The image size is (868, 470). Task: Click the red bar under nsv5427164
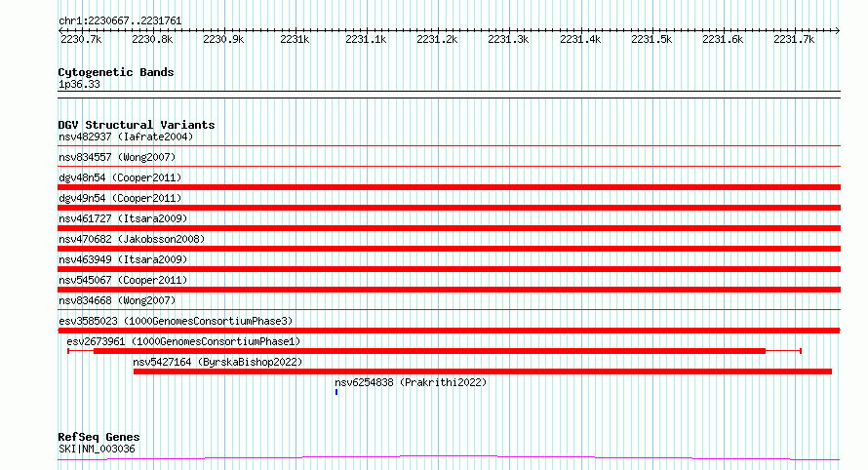(483, 372)
